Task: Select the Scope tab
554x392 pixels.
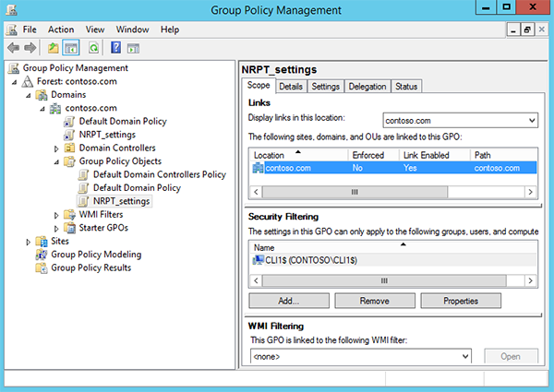Action: point(259,86)
